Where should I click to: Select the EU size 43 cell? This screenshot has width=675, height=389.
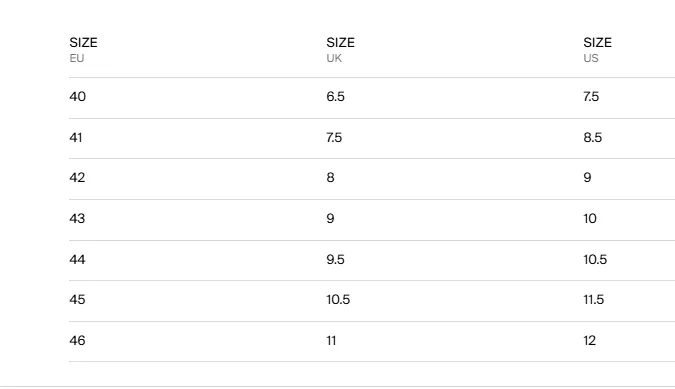[x=77, y=218]
